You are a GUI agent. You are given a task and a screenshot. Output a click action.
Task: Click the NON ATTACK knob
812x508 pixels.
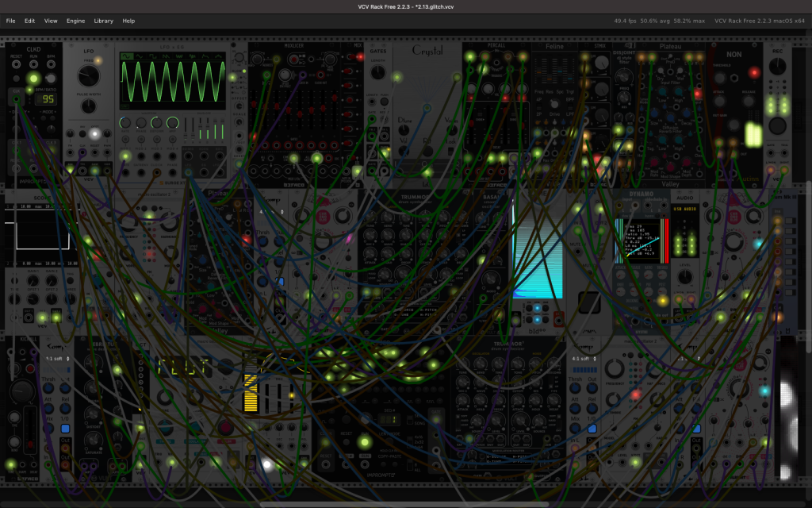coord(720,102)
